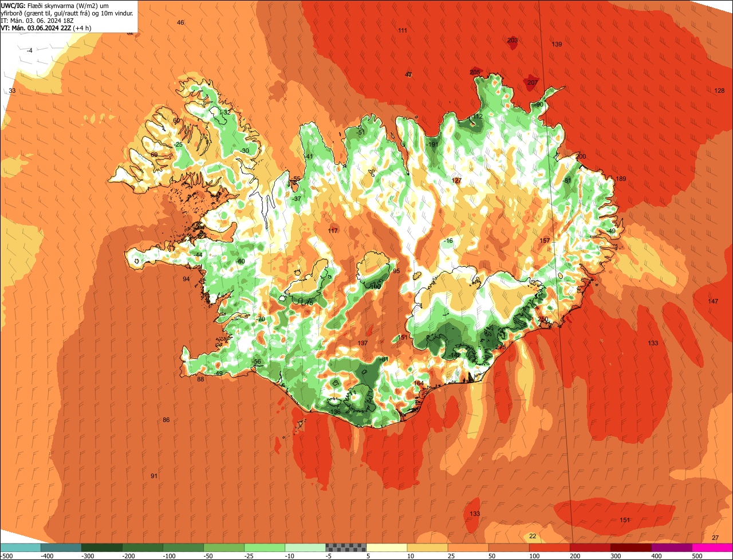Click the value 157 in eastern Iceland
The height and width of the screenshot is (560, 733).
tap(545, 240)
